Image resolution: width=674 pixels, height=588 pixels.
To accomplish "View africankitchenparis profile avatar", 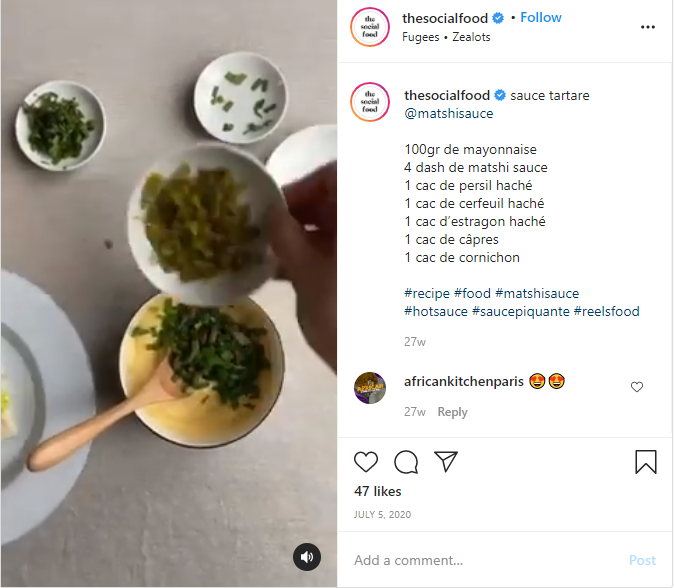I will point(369,387).
